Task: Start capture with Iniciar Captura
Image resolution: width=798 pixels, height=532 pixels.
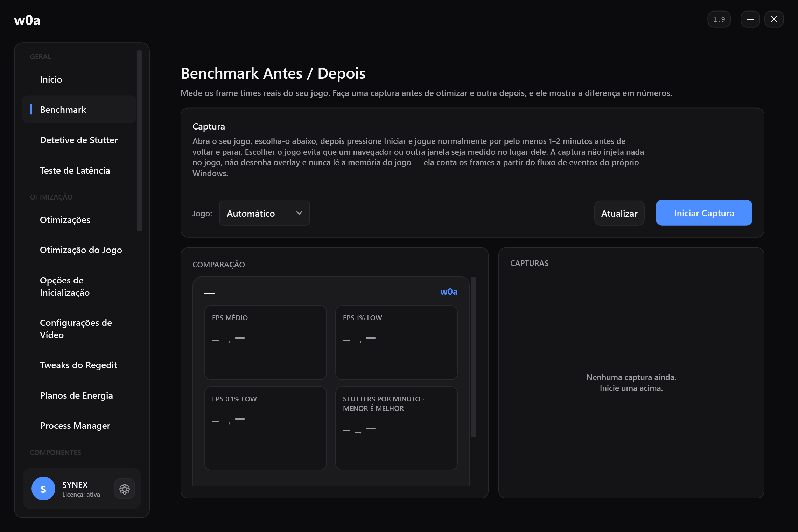Action: tap(704, 213)
